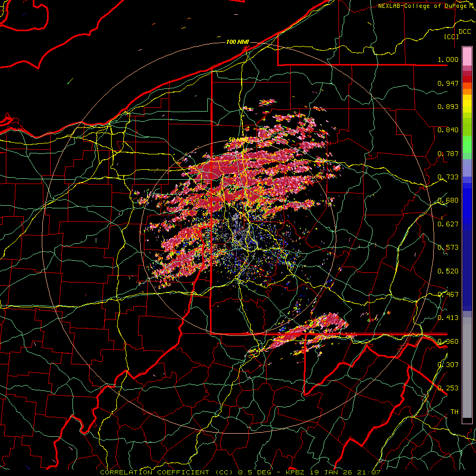Pick the light pink segment of the color bar
476x476 pixels.
[x=467, y=56]
